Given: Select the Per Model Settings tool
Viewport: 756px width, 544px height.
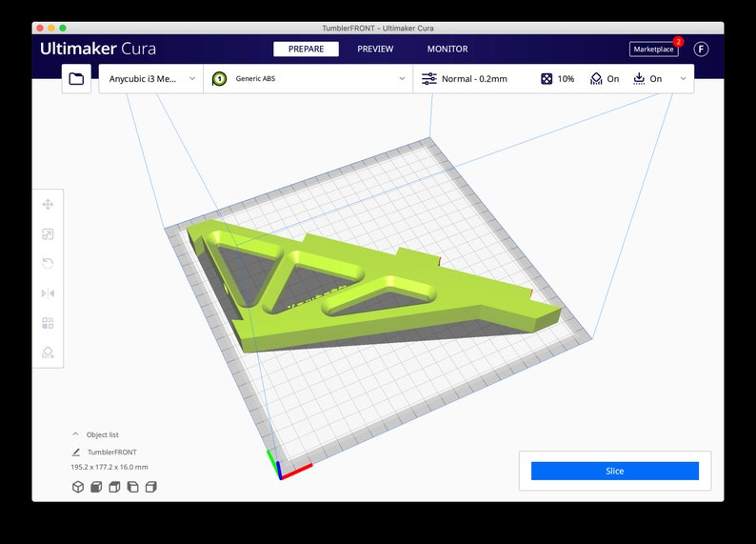Looking at the screenshot, I should (x=48, y=323).
